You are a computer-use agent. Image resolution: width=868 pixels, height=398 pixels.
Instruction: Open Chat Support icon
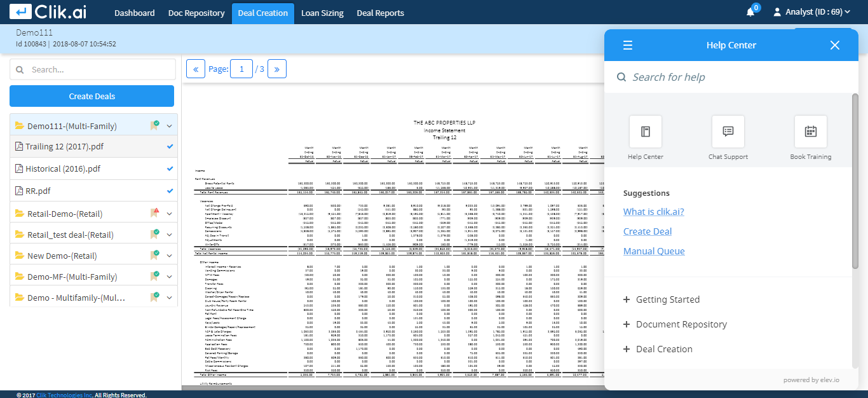click(x=728, y=132)
